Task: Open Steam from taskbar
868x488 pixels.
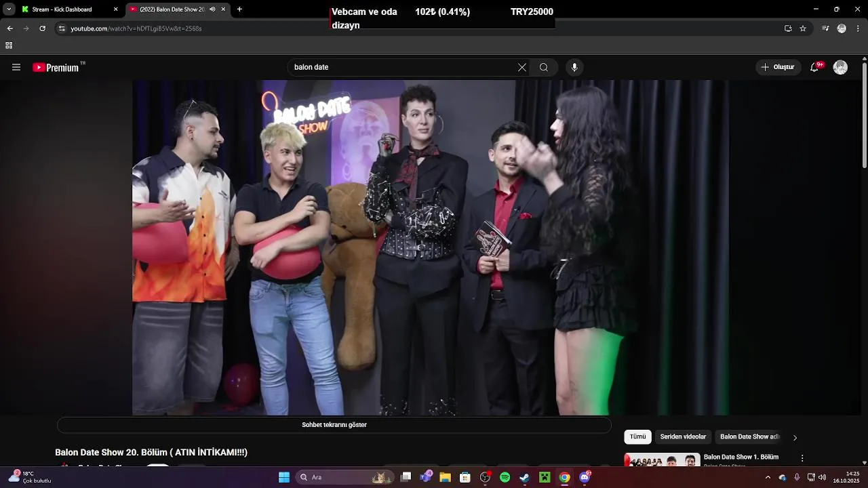Action: pos(524,477)
